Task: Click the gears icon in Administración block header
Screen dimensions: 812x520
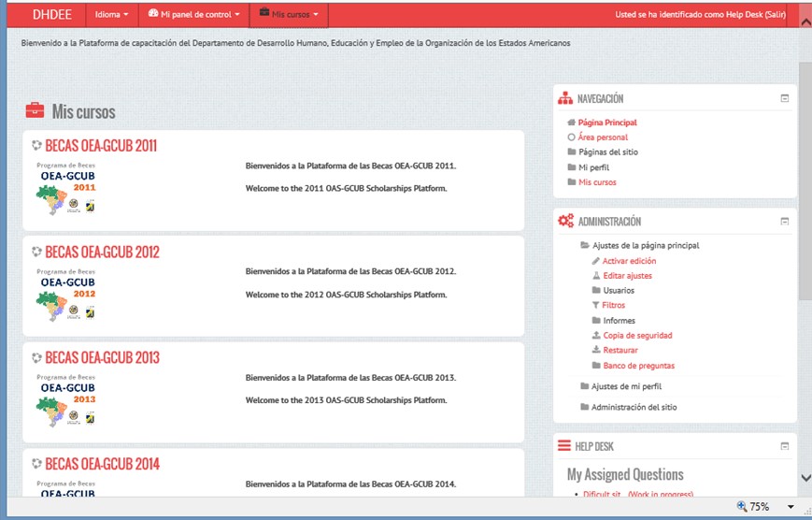Action: click(565, 222)
